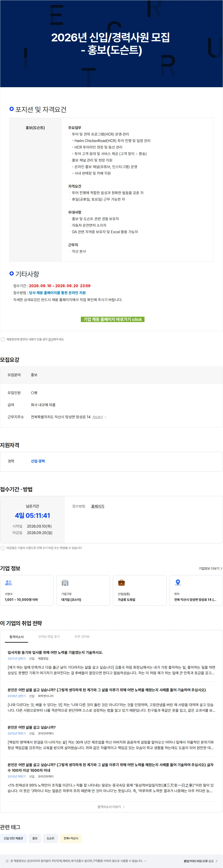Select the '홍보' related tag
This screenshot has width=223, height=868.
(x=35, y=838)
